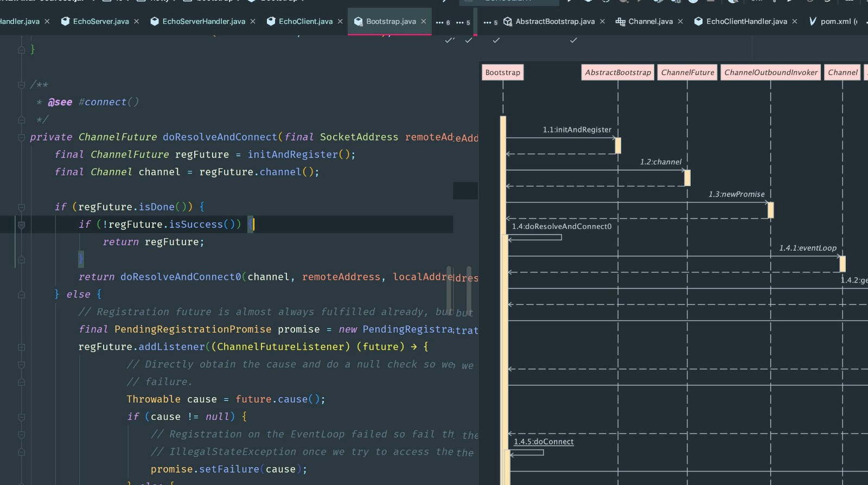Click the EchoClient.java class icon
The image size is (868, 485).
[271, 22]
